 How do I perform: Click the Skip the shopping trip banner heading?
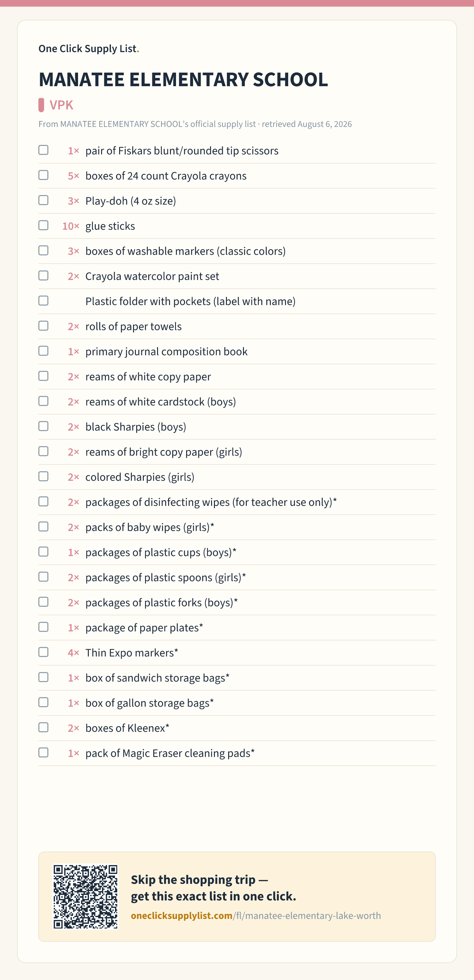[213, 888]
